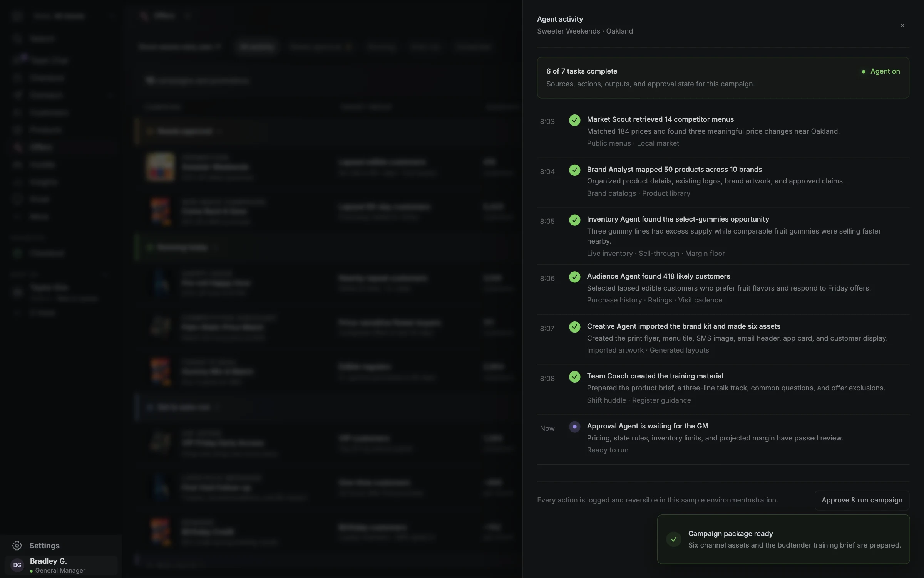Click the 'Campaign package ready' toast title
The width and height of the screenshot is (924, 578).
point(730,534)
